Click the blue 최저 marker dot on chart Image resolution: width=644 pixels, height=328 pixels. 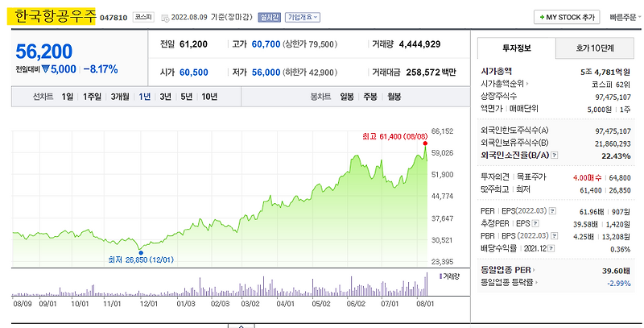pos(141,252)
